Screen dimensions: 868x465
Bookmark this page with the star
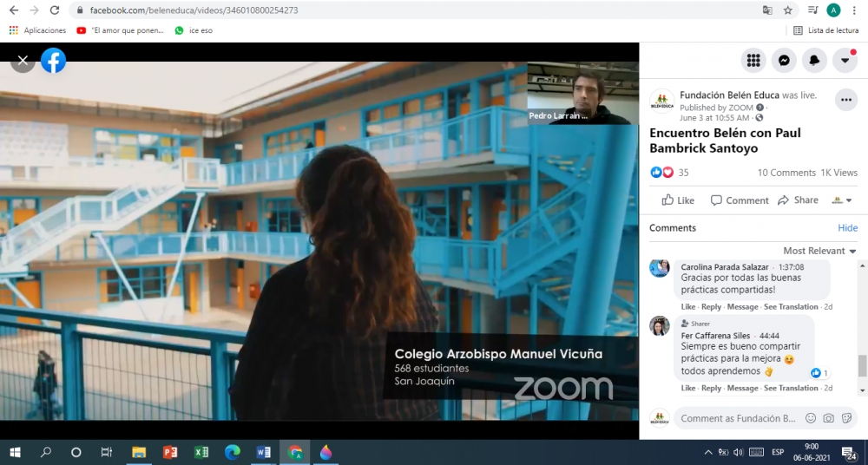tap(788, 10)
